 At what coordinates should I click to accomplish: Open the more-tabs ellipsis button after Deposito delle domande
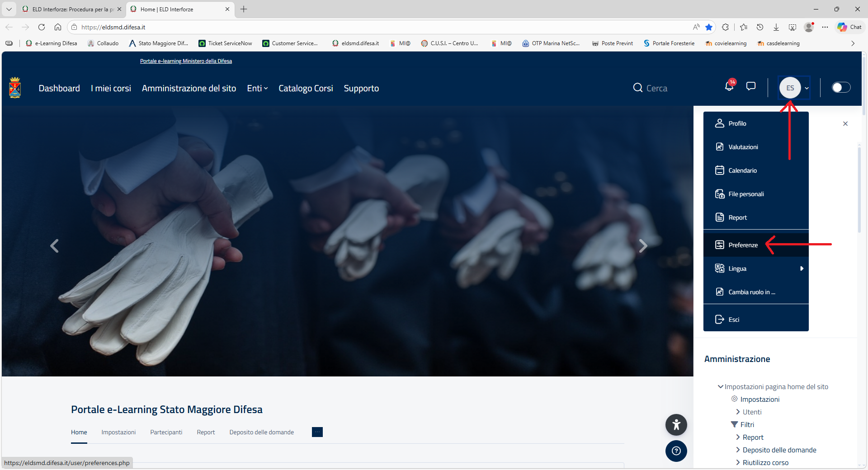(317, 432)
